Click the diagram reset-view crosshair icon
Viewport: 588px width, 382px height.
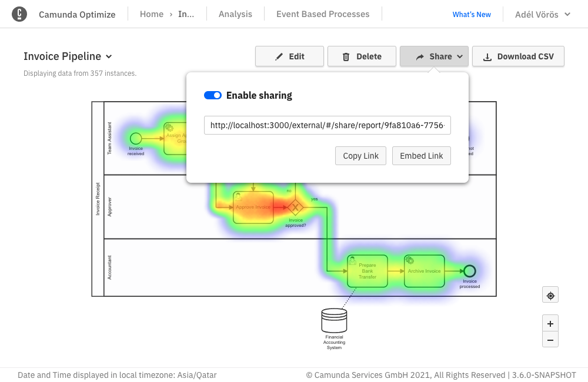tap(550, 294)
